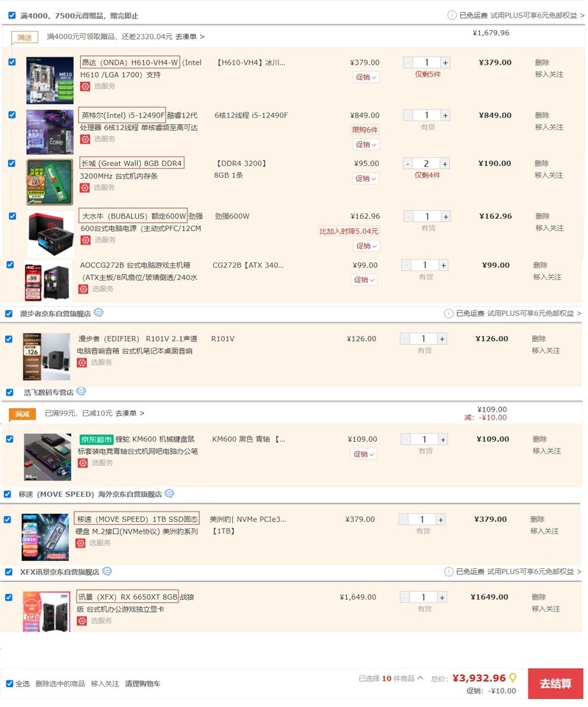Screen dimensions: 588x707
Task: Click the lightbulb icon beside total price
Action: pos(513,678)
